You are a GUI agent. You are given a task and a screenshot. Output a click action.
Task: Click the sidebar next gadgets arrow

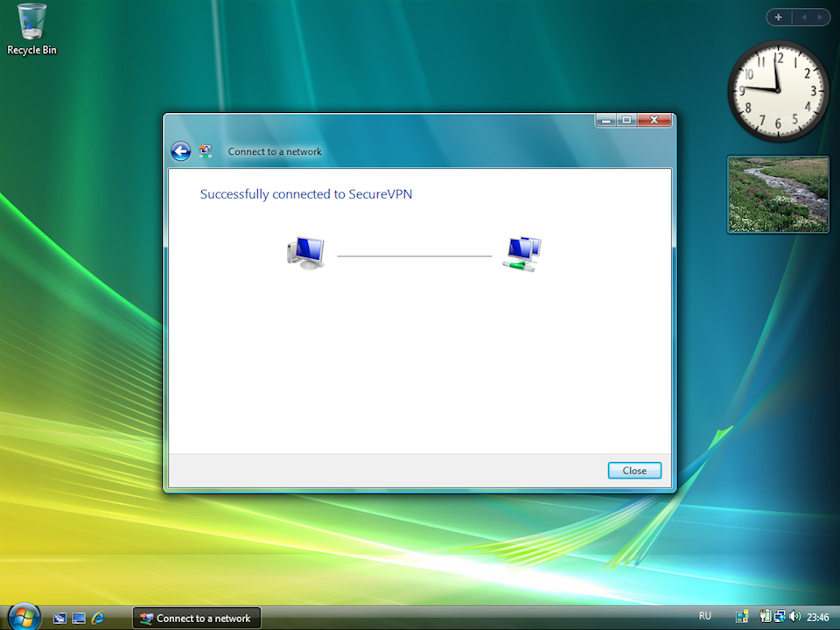[x=821, y=17]
